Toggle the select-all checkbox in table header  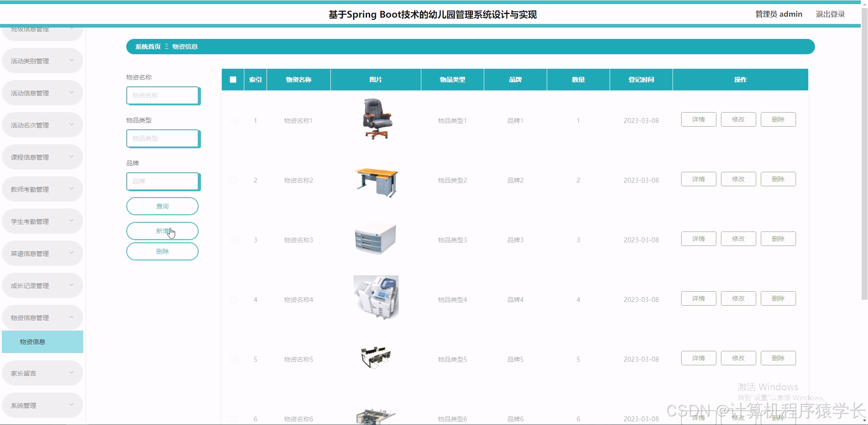(233, 79)
